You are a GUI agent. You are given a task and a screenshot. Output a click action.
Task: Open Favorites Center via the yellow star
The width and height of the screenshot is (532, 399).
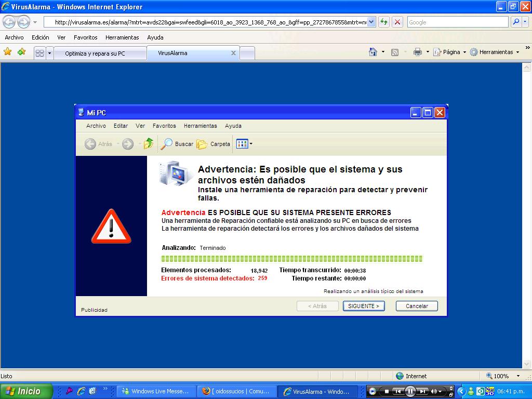pyautogui.click(x=7, y=52)
